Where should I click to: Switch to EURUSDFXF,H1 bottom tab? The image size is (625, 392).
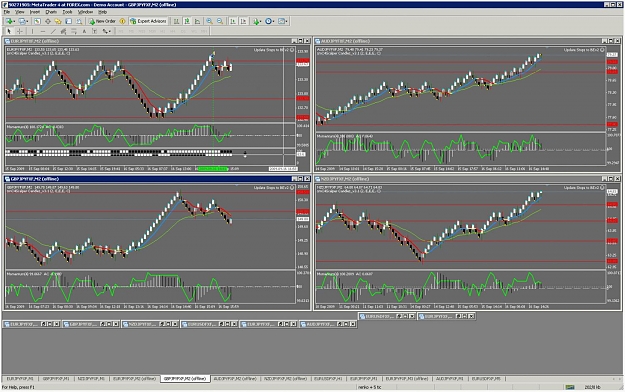328,378
